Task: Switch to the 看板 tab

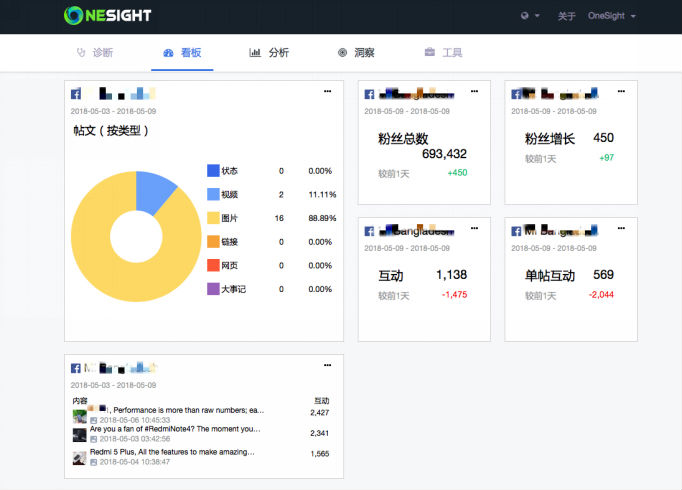Action: [182, 53]
